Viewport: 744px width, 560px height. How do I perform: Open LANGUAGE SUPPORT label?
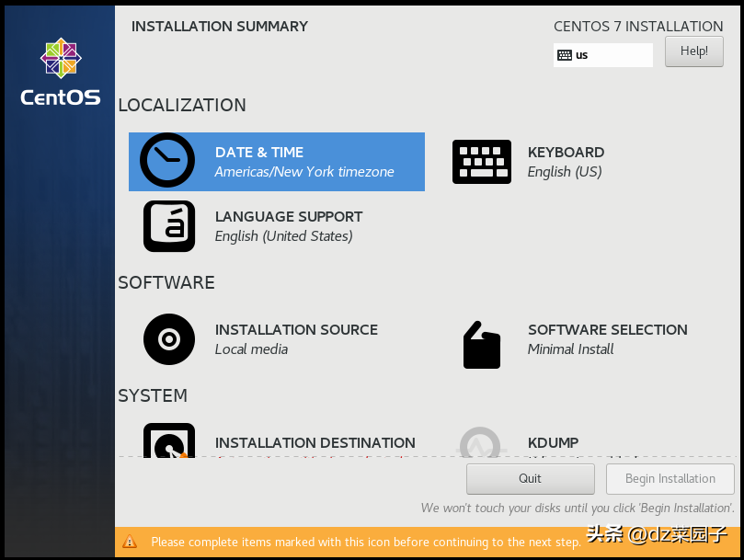(289, 217)
